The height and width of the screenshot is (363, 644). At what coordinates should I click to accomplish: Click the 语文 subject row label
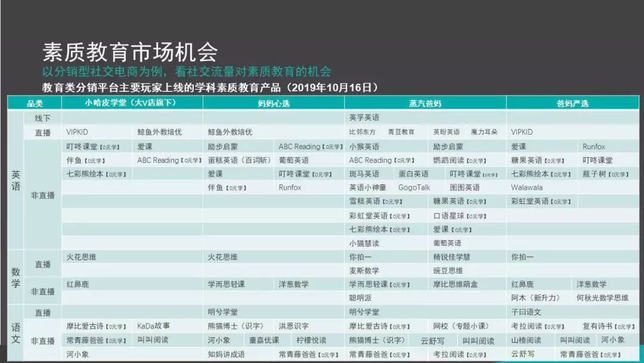click(16, 333)
